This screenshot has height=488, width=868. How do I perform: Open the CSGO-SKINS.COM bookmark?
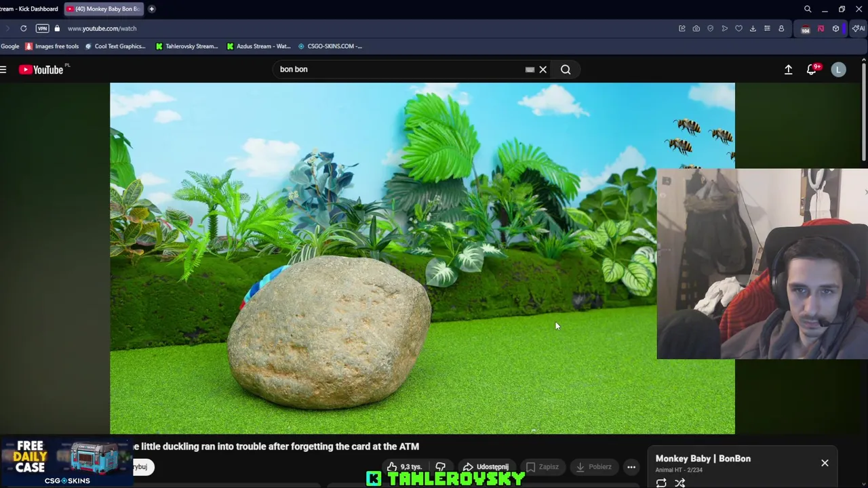click(330, 46)
